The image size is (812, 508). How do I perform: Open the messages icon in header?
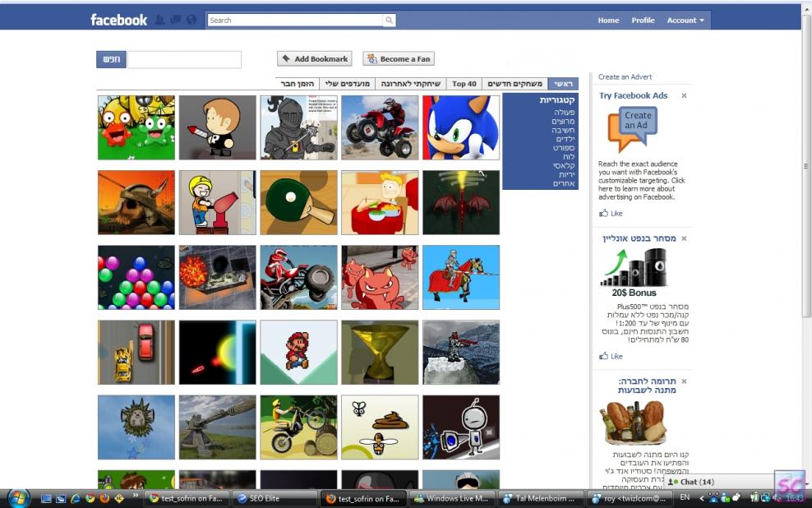[x=176, y=21]
